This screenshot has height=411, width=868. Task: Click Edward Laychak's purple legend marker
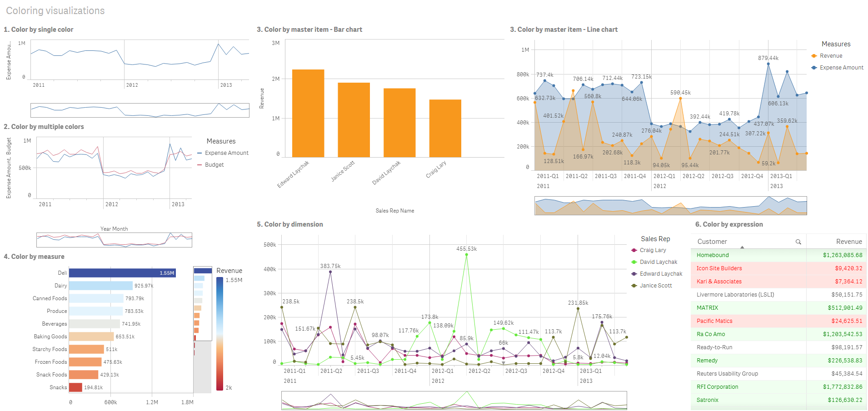click(633, 273)
